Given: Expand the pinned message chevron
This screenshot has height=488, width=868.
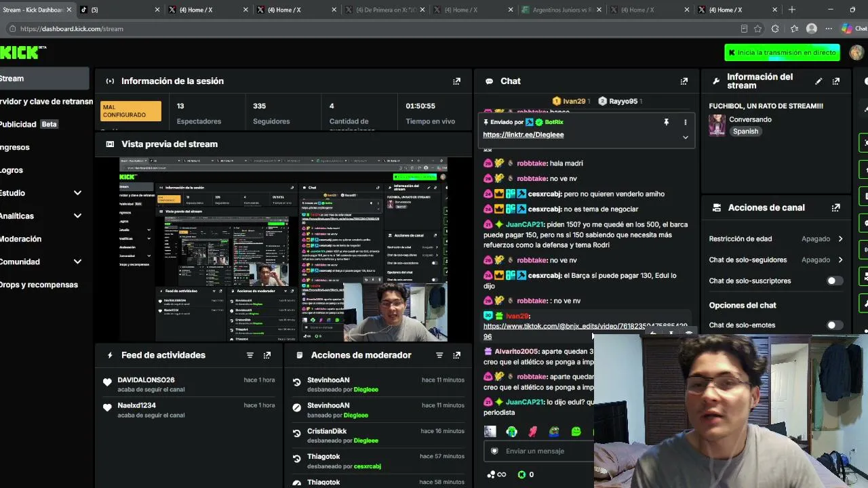Looking at the screenshot, I should (x=685, y=138).
